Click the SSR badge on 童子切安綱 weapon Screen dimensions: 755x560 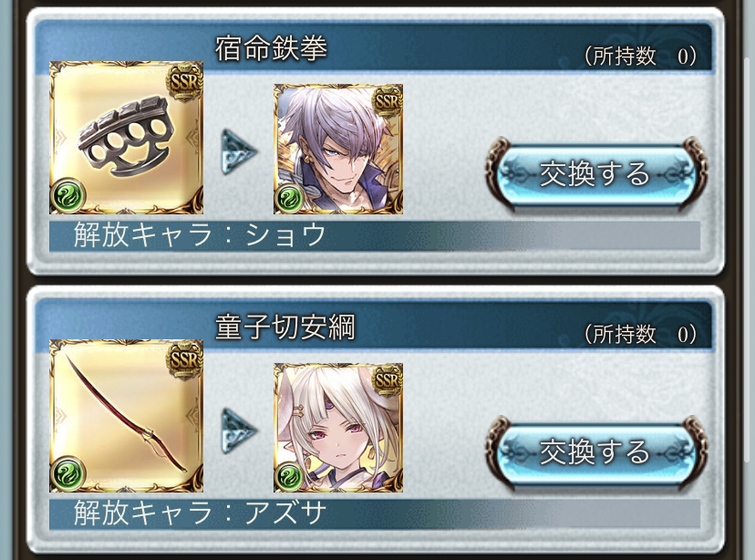tap(184, 359)
